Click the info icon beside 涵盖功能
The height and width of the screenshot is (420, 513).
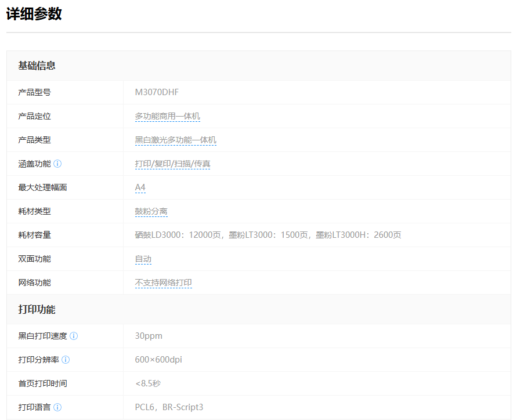click(57, 164)
